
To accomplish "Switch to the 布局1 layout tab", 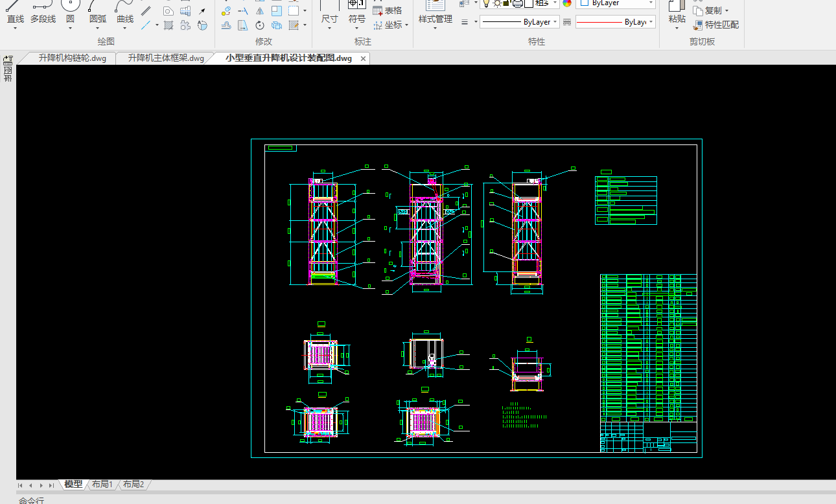I will click(102, 485).
